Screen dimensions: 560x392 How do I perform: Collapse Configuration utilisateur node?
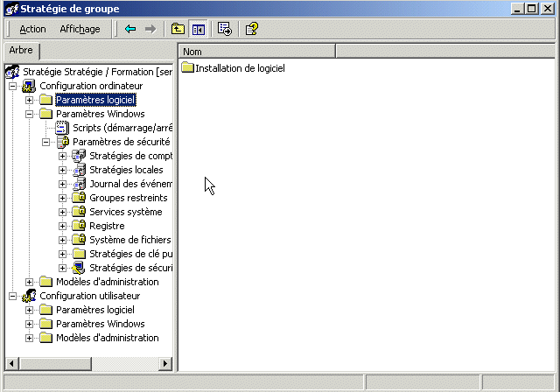[12, 296]
